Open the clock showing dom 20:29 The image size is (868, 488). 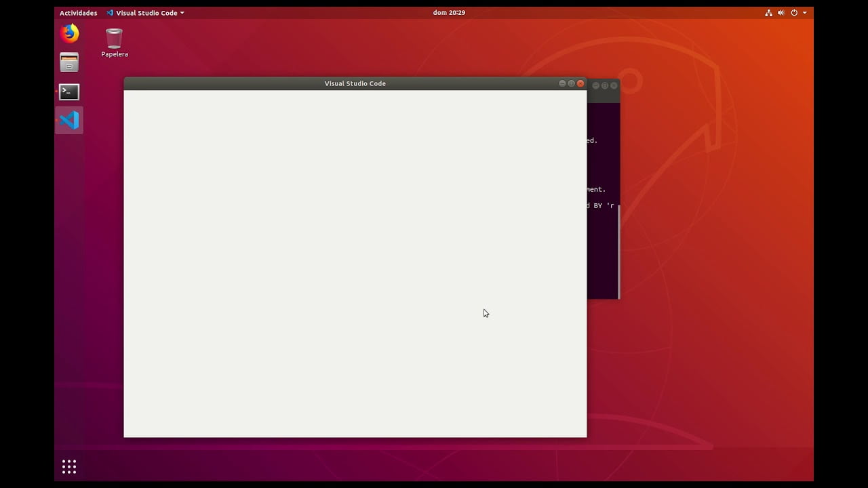[x=449, y=13]
